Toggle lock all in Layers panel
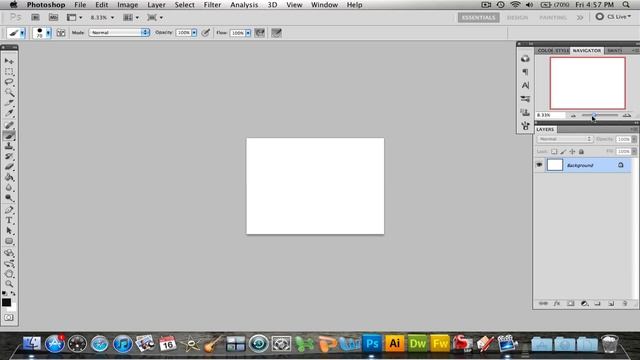The height and width of the screenshot is (360, 640). (581, 151)
